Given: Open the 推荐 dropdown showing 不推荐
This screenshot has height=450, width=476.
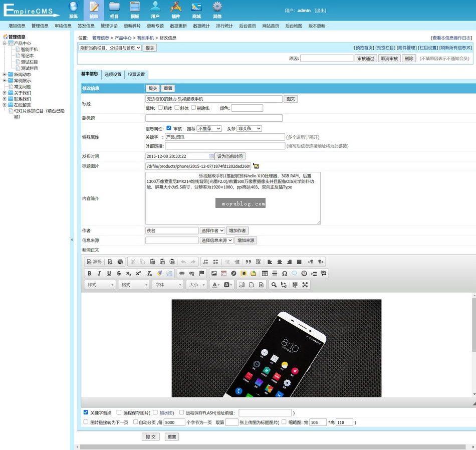Looking at the screenshot, I should click(x=209, y=128).
